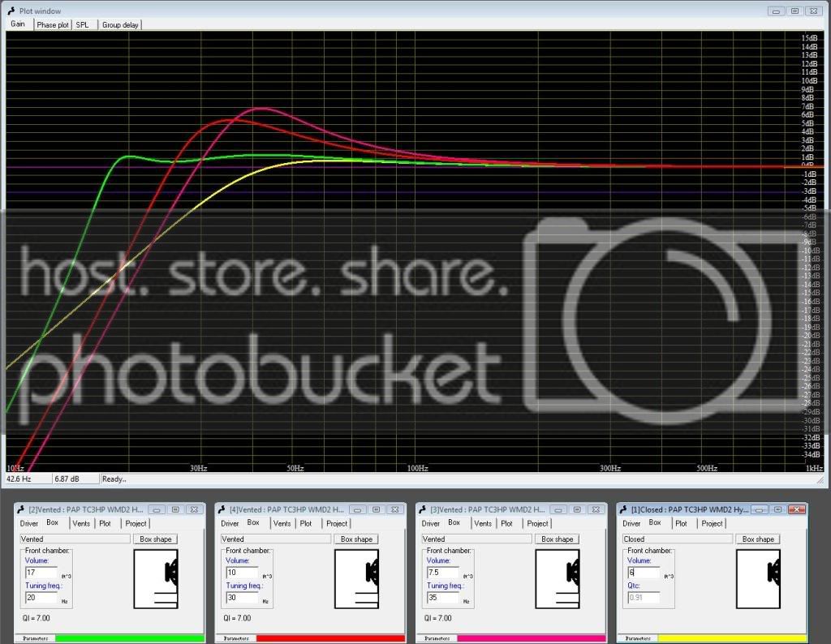Click the green plot color bar

(129, 638)
